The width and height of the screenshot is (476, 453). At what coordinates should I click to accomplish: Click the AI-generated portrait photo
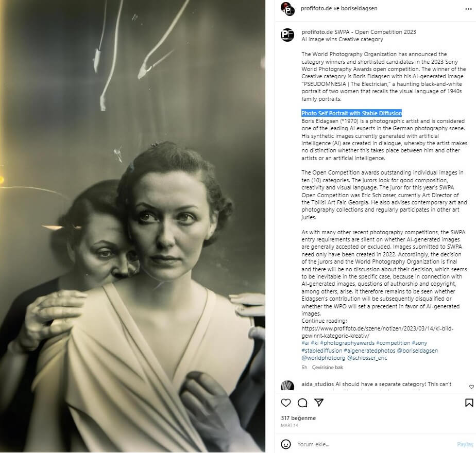tap(133, 226)
